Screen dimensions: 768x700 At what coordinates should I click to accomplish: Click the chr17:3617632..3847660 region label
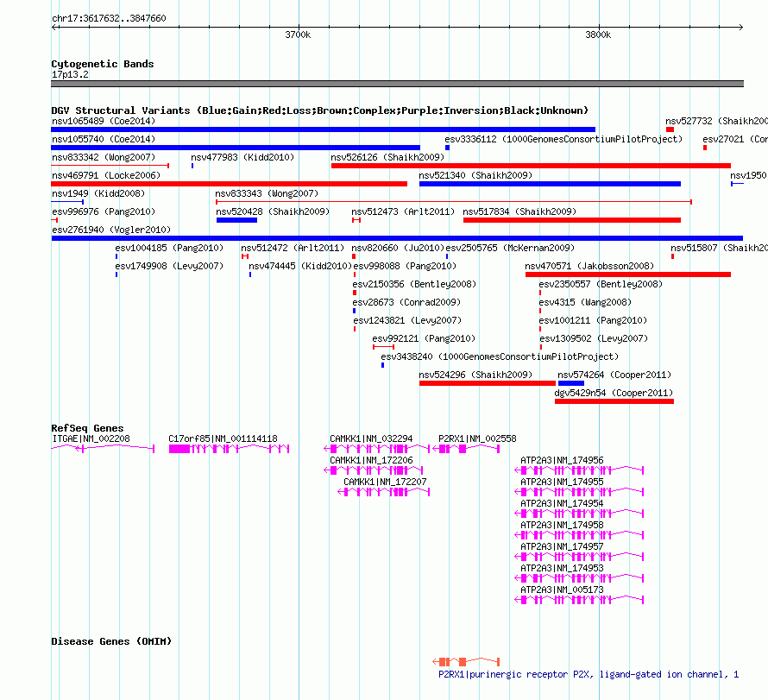109,18
